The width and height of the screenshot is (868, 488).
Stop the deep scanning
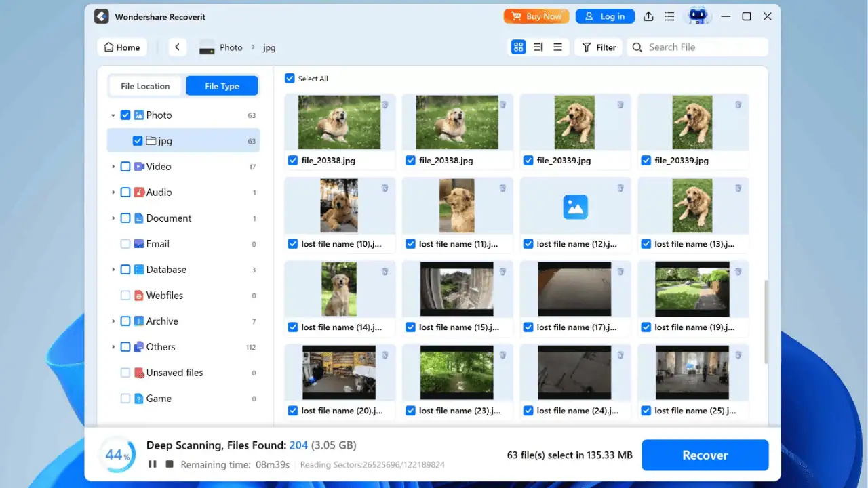(x=170, y=464)
